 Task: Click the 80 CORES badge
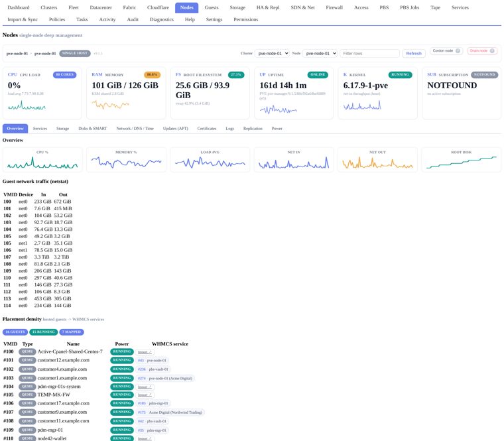coord(64,74)
